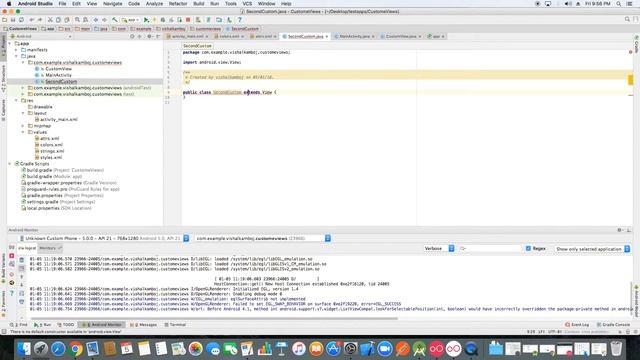Click the red screen capture icon in Android Monitor
The image size is (640, 360).
coord(12,256)
